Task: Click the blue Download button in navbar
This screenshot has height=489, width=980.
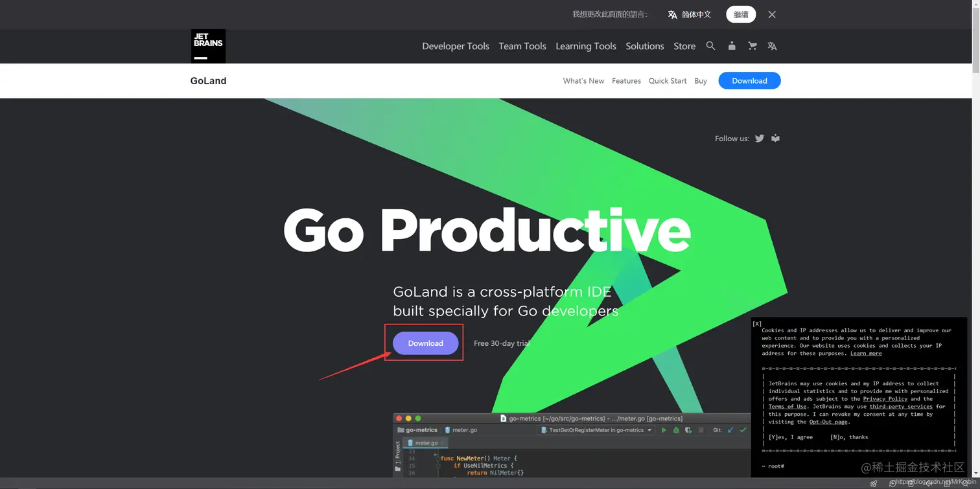Action: pyautogui.click(x=749, y=81)
